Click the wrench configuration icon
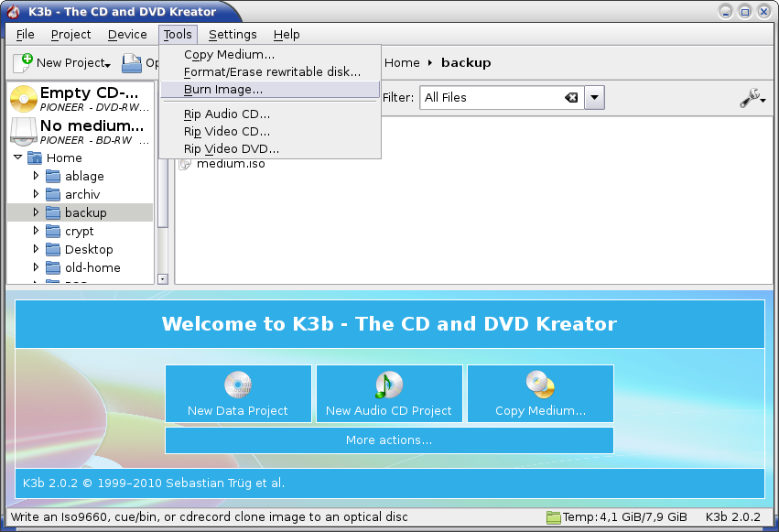This screenshot has height=532, width=779. point(750,98)
